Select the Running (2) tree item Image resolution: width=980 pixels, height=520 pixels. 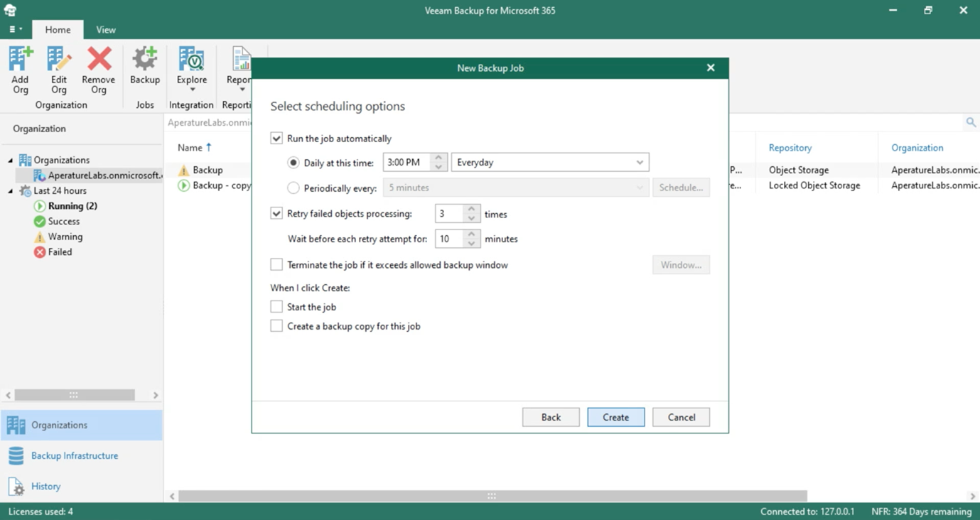click(72, 206)
